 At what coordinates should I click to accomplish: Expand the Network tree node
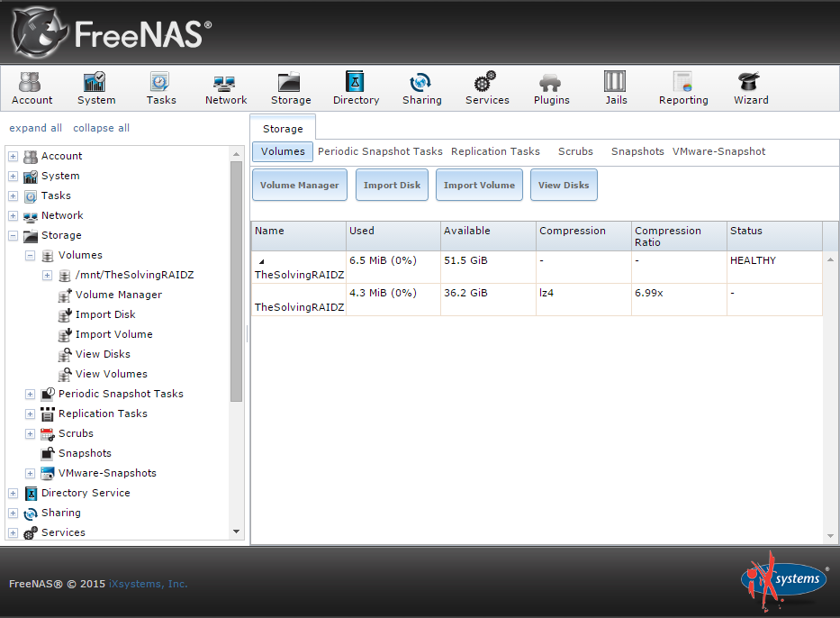(x=13, y=216)
